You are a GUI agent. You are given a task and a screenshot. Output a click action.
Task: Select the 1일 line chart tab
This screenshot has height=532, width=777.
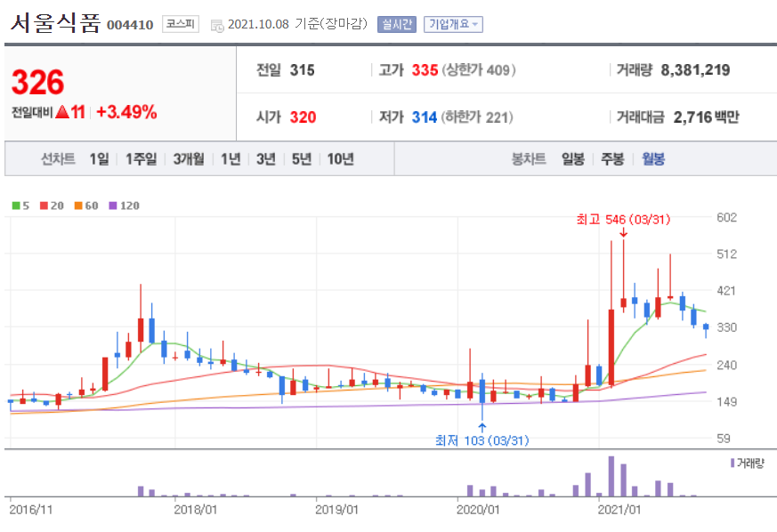(x=99, y=159)
